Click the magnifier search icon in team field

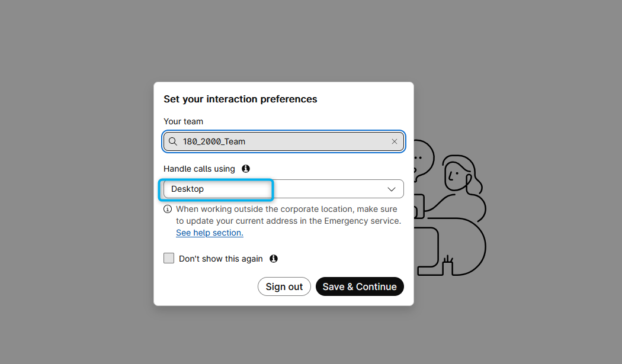[173, 141]
